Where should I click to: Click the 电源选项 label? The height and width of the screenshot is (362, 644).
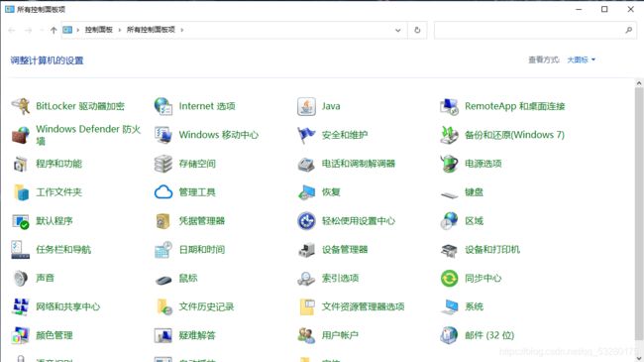[x=483, y=164]
